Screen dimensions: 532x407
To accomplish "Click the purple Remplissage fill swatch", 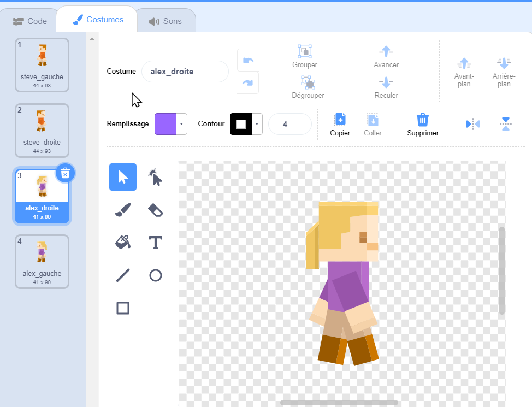I will click(165, 124).
